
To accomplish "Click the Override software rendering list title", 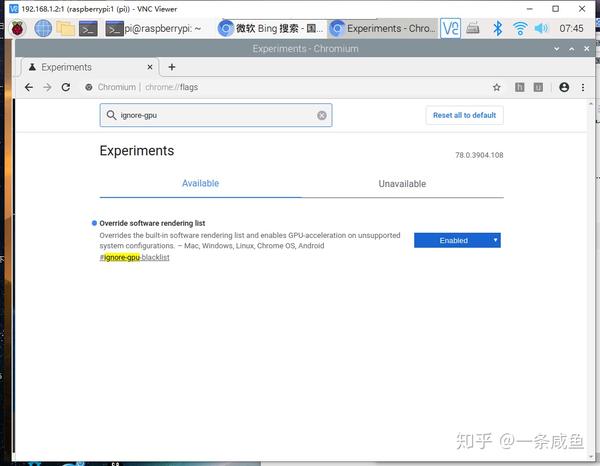I will [152, 223].
